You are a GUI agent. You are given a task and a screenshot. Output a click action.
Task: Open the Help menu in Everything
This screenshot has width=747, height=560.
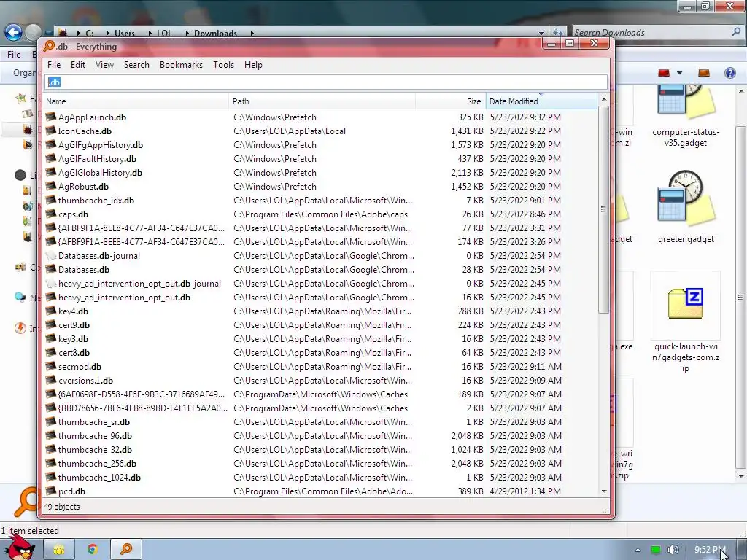click(x=253, y=65)
